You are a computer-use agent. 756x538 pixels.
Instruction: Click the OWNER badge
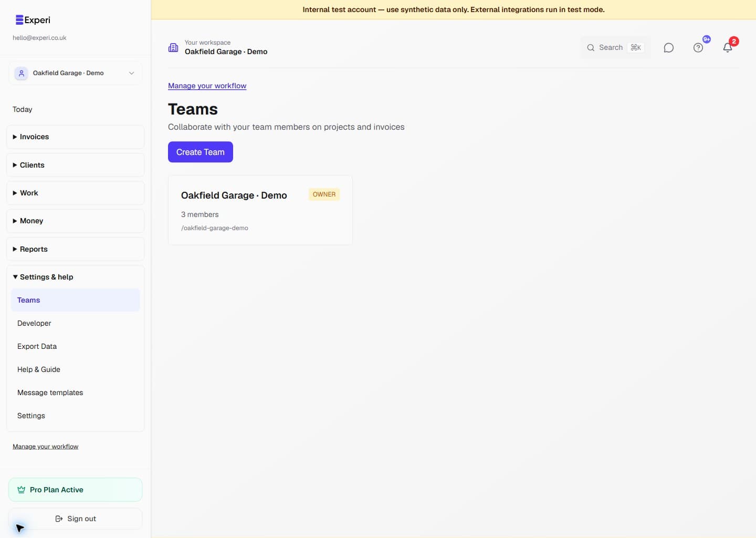(324, 194)
